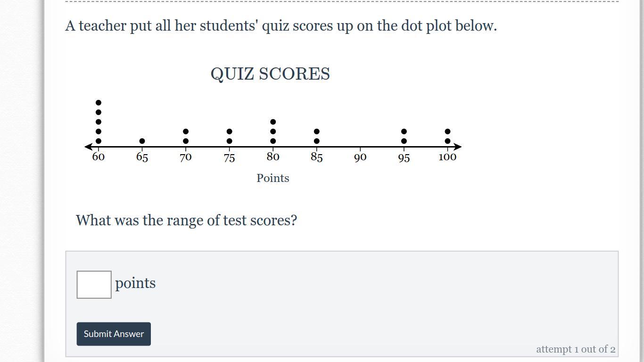The height and width of the screenshot is (362, 644).
Task: Click the single dot above 65
Action: click(x=142, y=141)
